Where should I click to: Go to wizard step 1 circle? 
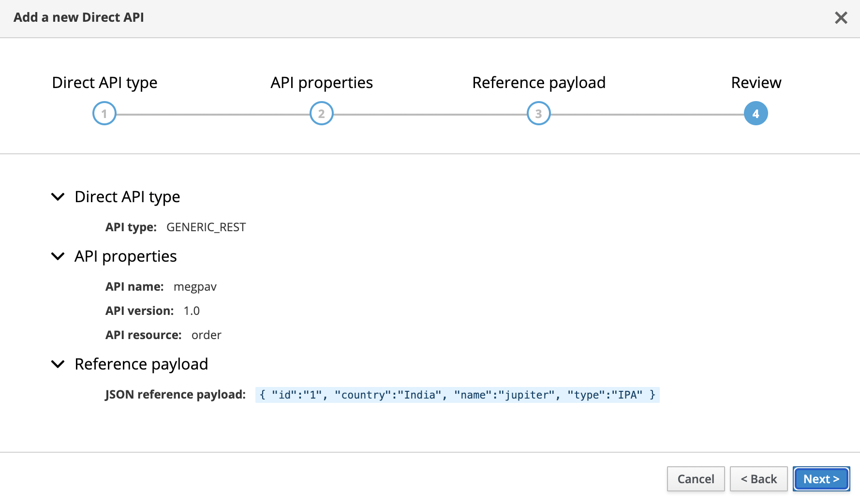[x=104, y=114]
